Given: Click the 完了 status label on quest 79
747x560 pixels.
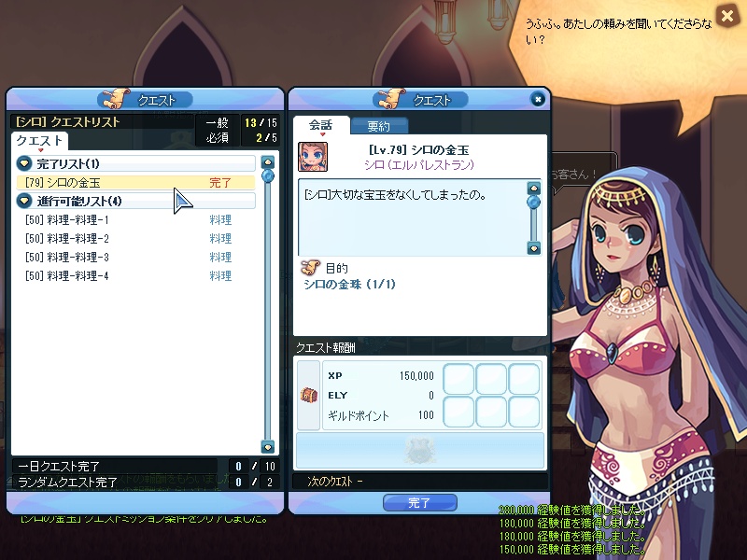Looking at the screenshot, I should (220, 183).
